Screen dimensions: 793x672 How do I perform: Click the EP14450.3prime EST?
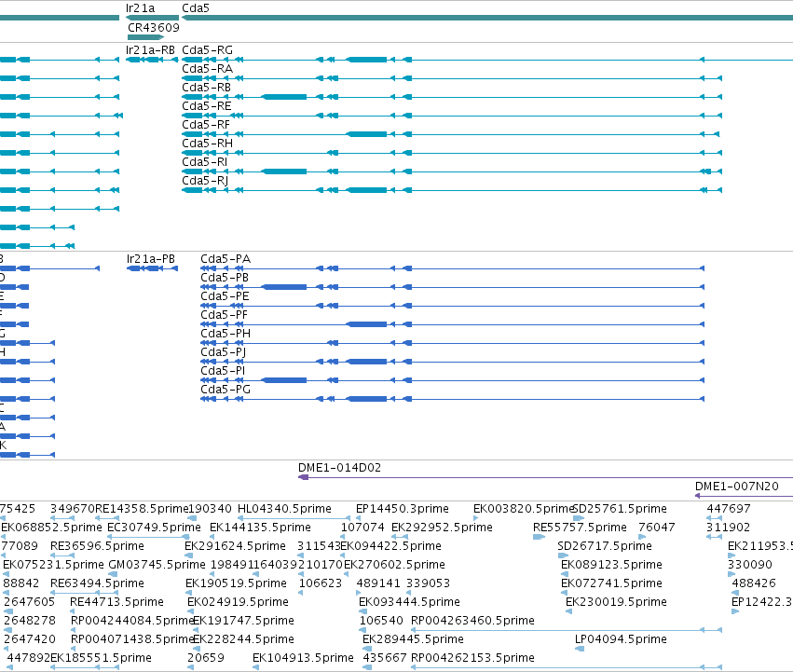358,518
